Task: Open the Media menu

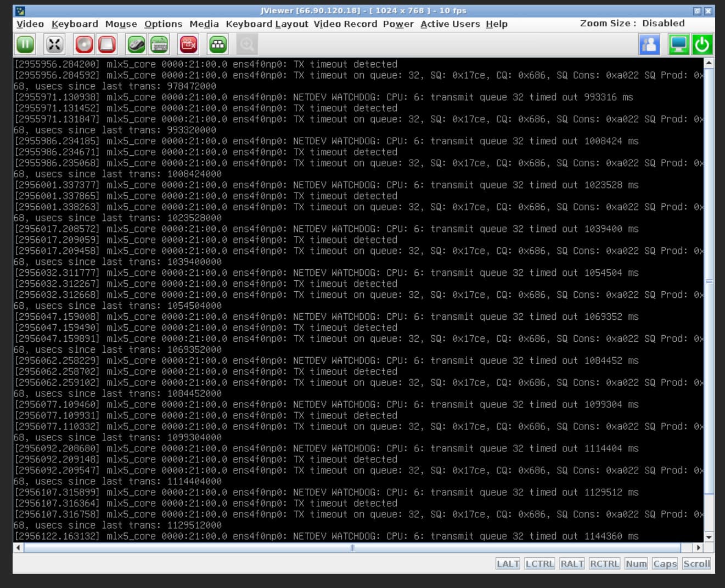Action: click(204, 24)
